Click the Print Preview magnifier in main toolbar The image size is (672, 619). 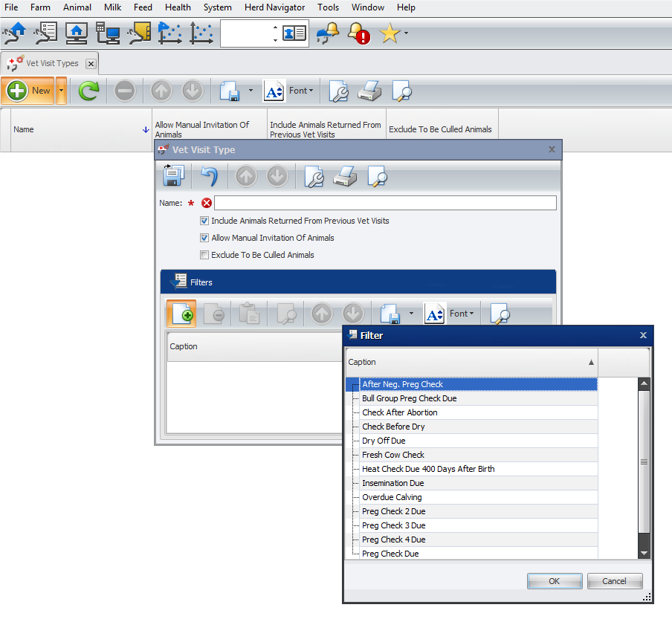[401, 91]
